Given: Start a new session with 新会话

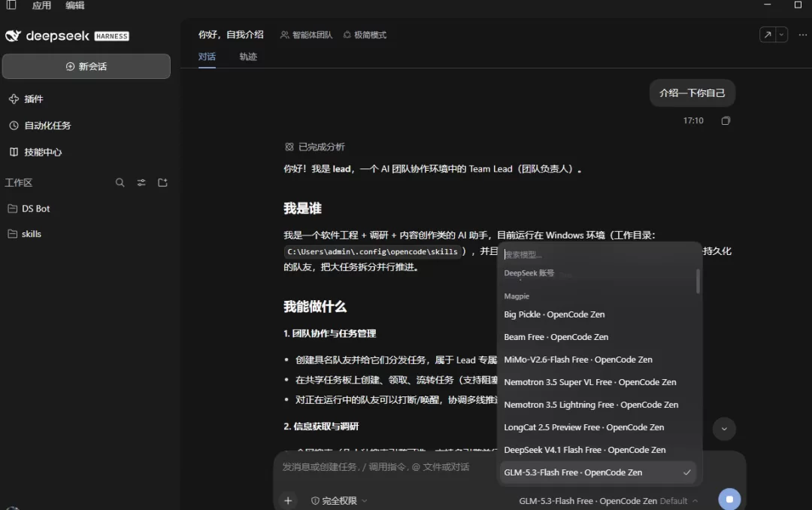Looking at the screenshot, I should (x=86, y=66).
